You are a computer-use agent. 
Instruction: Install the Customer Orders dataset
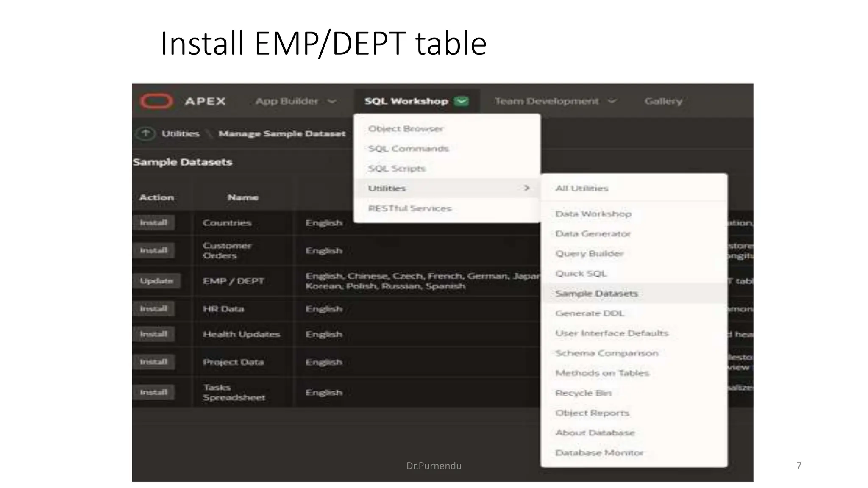coord(153,250)
